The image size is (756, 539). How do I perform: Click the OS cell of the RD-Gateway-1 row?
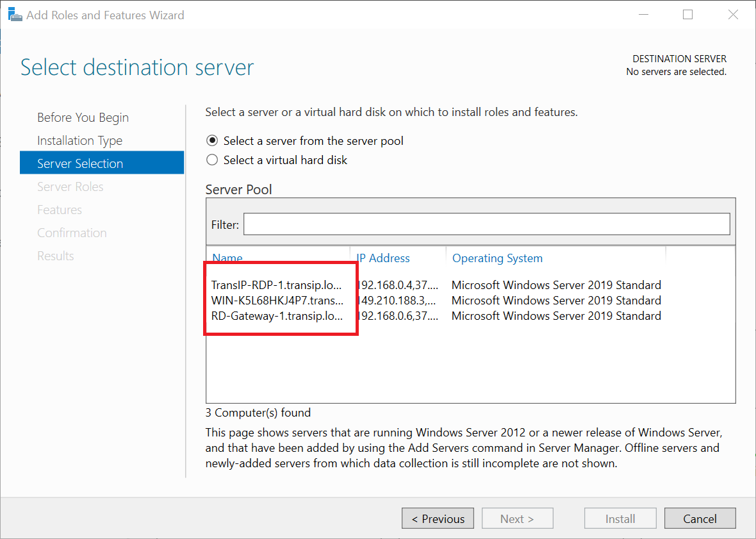pos(556,316)
